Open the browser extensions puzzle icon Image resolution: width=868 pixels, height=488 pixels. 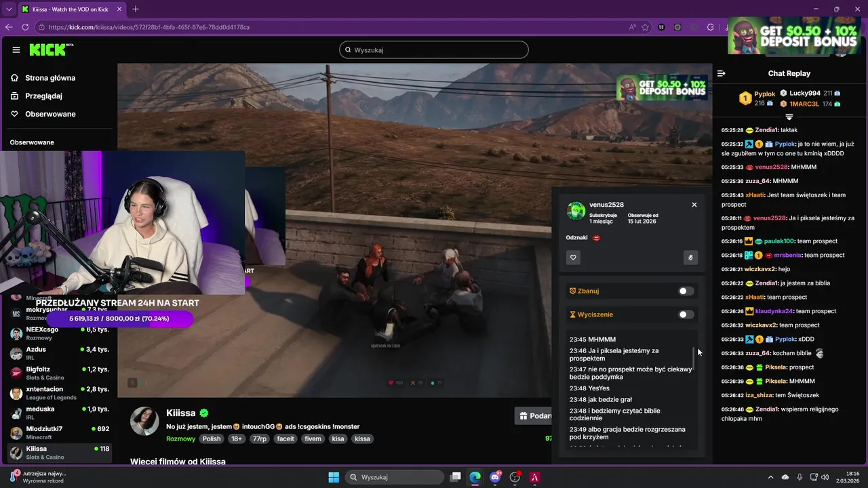(711, 27)
